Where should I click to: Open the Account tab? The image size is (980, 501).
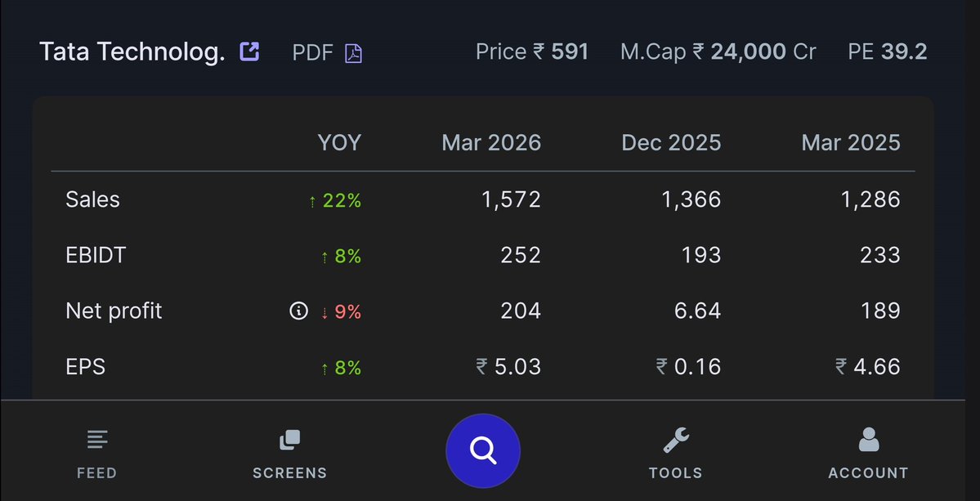pos(868,454)
